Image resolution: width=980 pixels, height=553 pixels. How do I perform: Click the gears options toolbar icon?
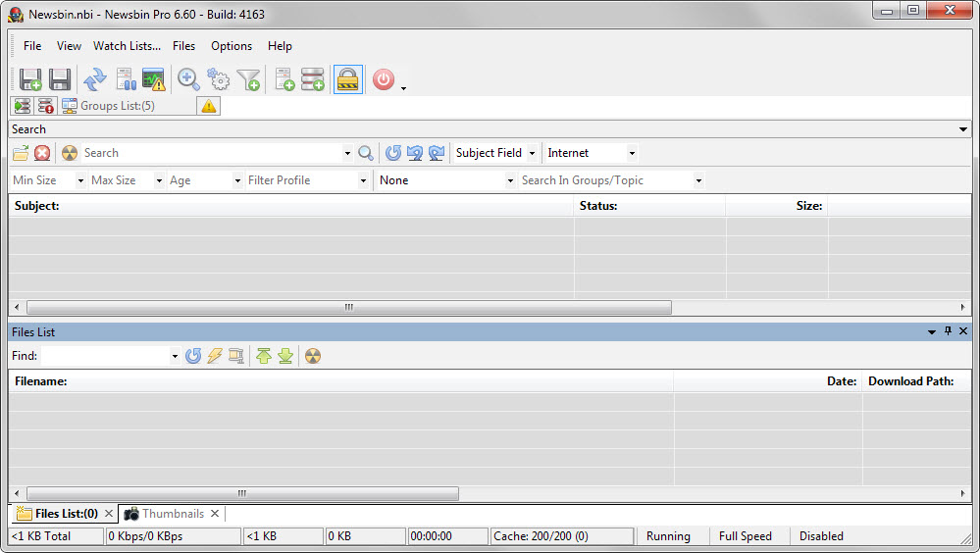[218, 80]
